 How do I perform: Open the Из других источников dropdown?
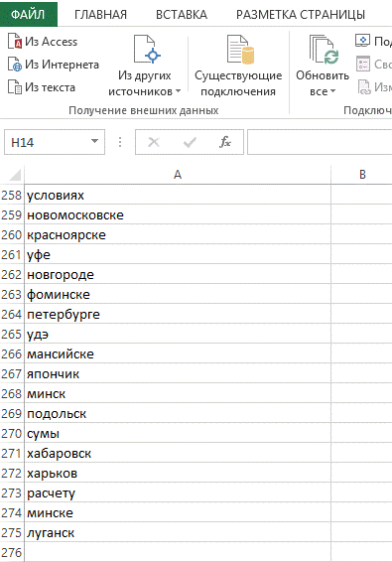[145, 65]
